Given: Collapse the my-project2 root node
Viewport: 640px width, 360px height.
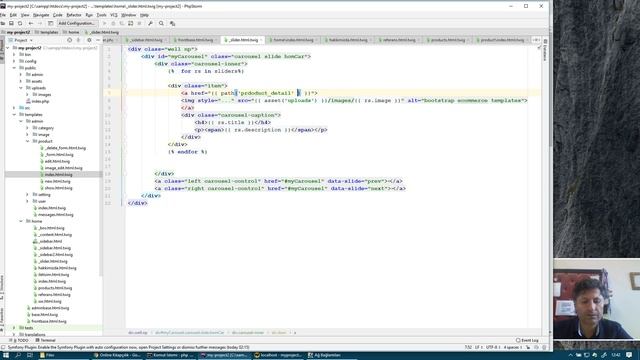Looking at the screenshot, I should pyautogui.click(x=8, y=48).
